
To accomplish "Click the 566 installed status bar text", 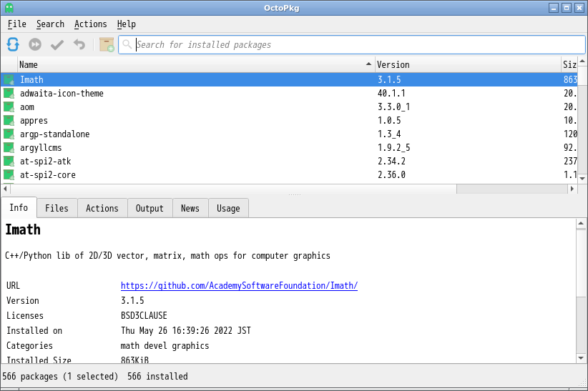I will pyautogui.click(x=157, y=376).
